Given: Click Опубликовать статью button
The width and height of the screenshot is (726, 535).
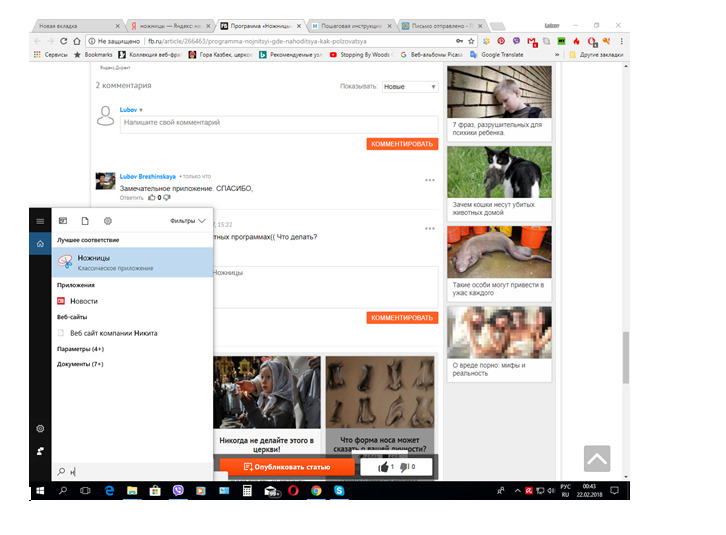Looking at the screenshot, I should (287, 467).
